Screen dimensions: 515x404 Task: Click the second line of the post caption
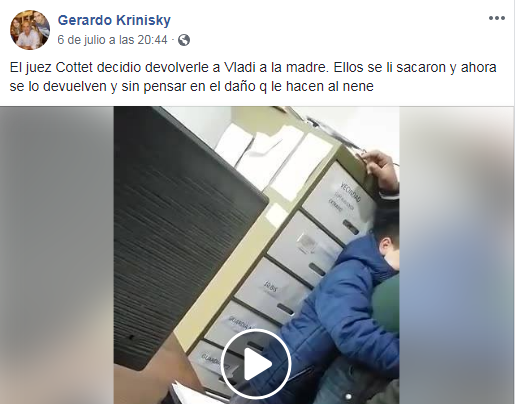coord(191,86)
